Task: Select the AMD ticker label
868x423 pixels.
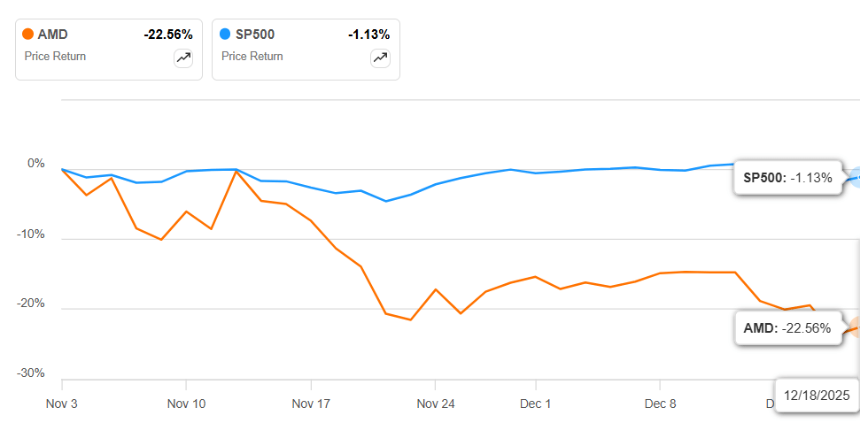Action: (x=53, y=35)
